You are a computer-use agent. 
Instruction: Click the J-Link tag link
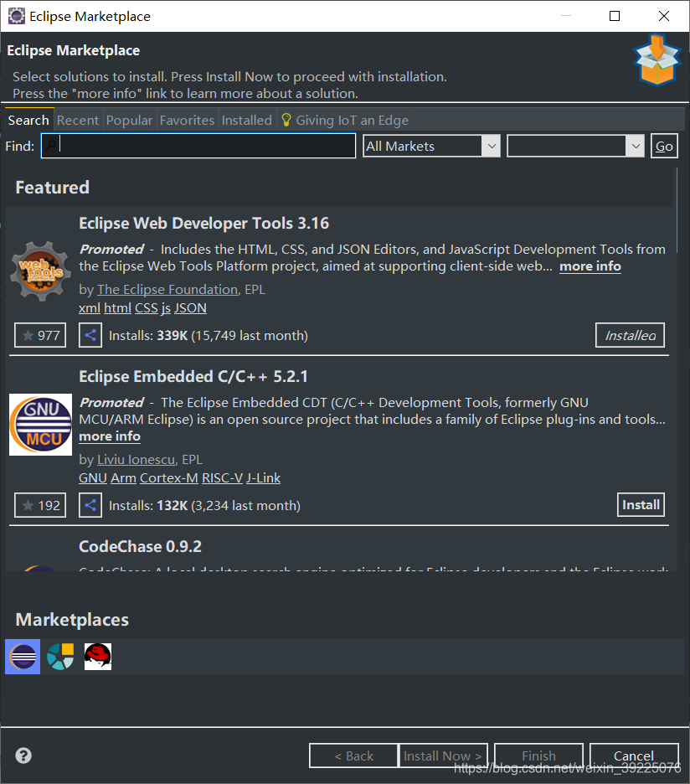pos(264,478)
